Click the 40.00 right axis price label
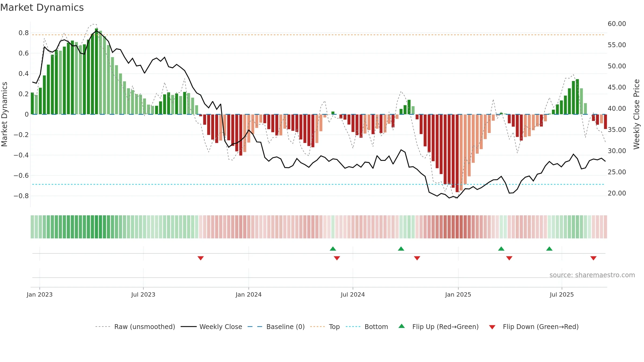The width and height of the screenshot is (644, 362). (x=617, y=109)
